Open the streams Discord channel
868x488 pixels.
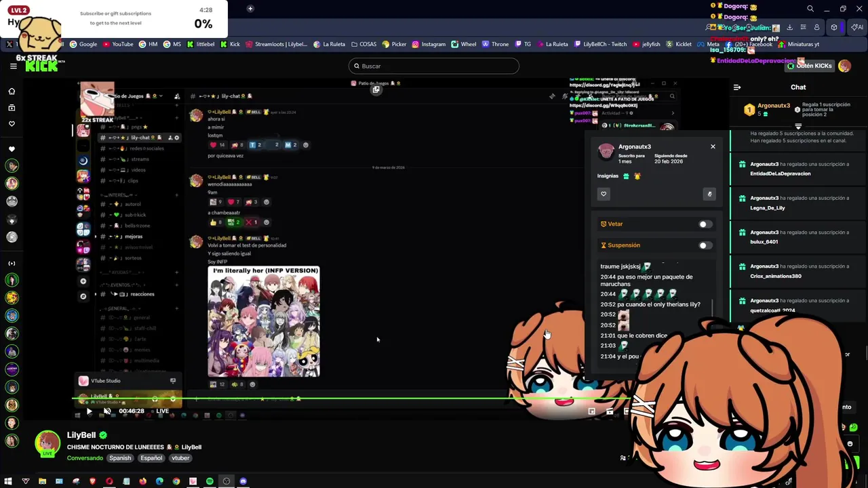coord(127,159)
